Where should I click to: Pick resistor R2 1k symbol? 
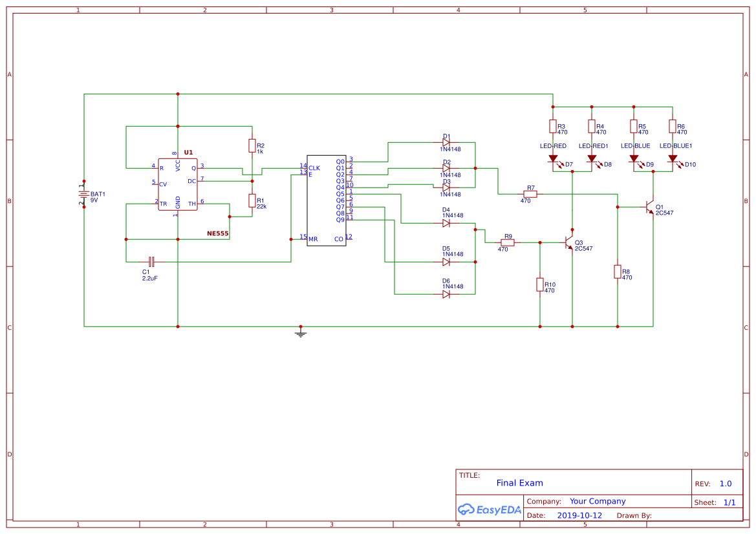[252, 146]
